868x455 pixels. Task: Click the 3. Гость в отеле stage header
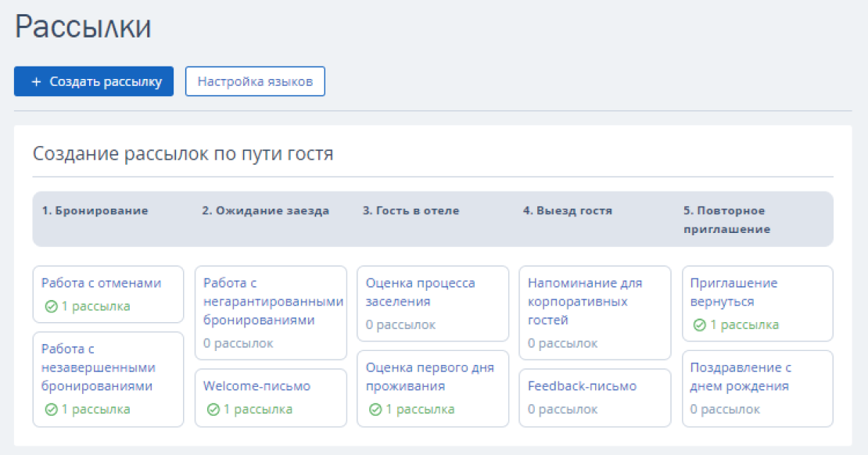tap(411, 210)
